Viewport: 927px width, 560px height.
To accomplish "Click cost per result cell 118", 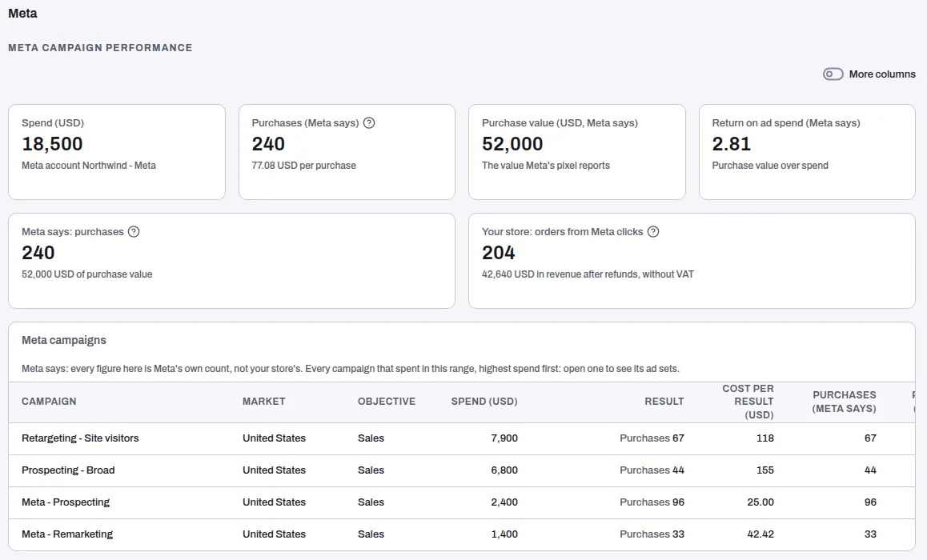I will pos(765,438).
